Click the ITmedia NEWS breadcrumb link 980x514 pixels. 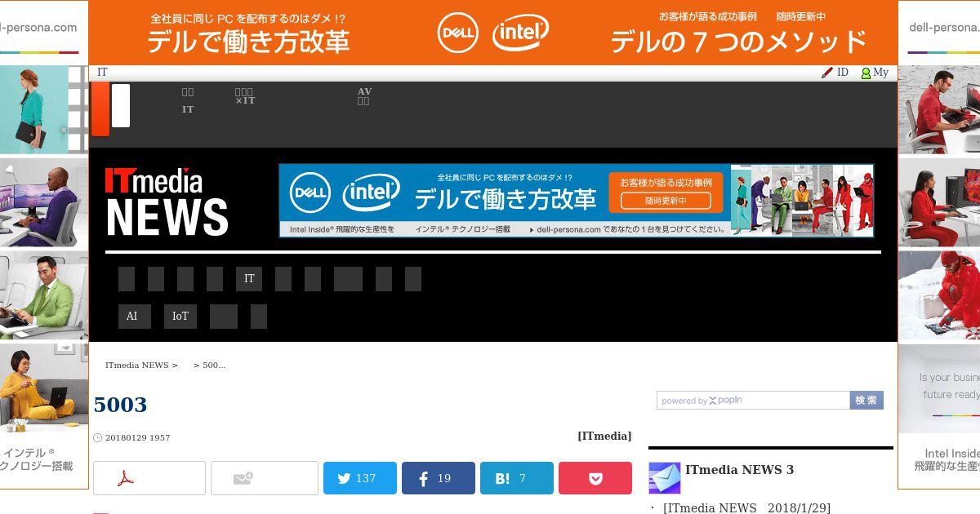pos(136,366)
